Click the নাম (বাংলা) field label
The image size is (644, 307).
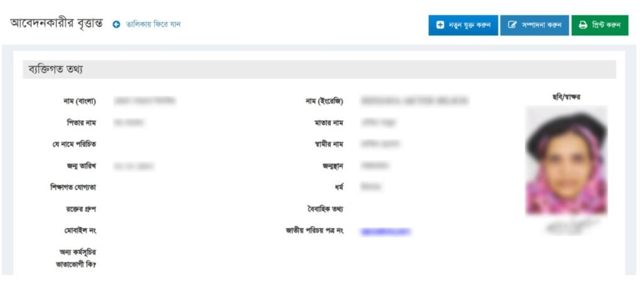(79, 101)
